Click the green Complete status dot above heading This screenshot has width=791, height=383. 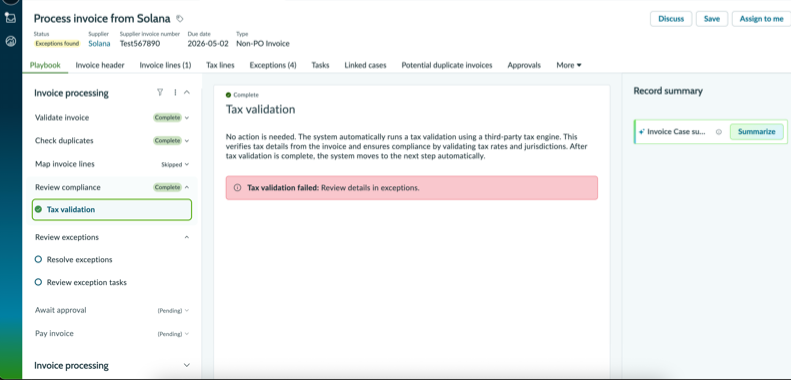tap(229, 95)
